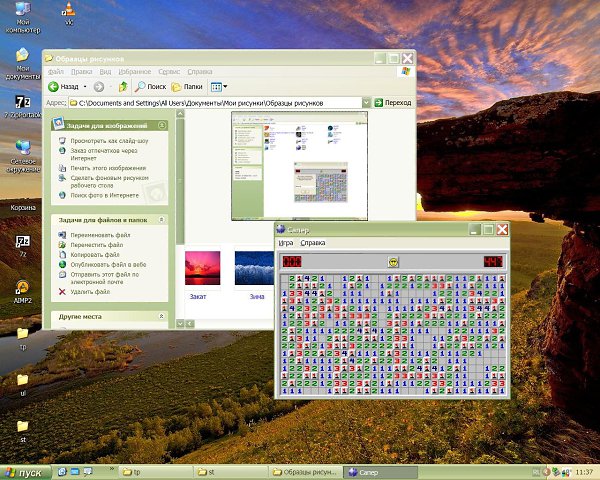Select the Закат sunset thumbnail
Viewport: 600px width, 480px height.
click(202, 268)
